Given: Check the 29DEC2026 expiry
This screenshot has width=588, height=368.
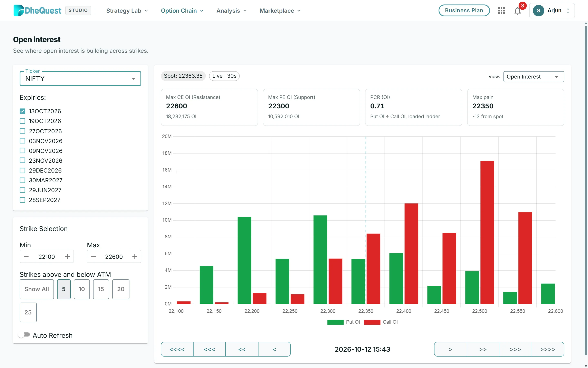Looking at the screenshot, I should click(22, 170).
